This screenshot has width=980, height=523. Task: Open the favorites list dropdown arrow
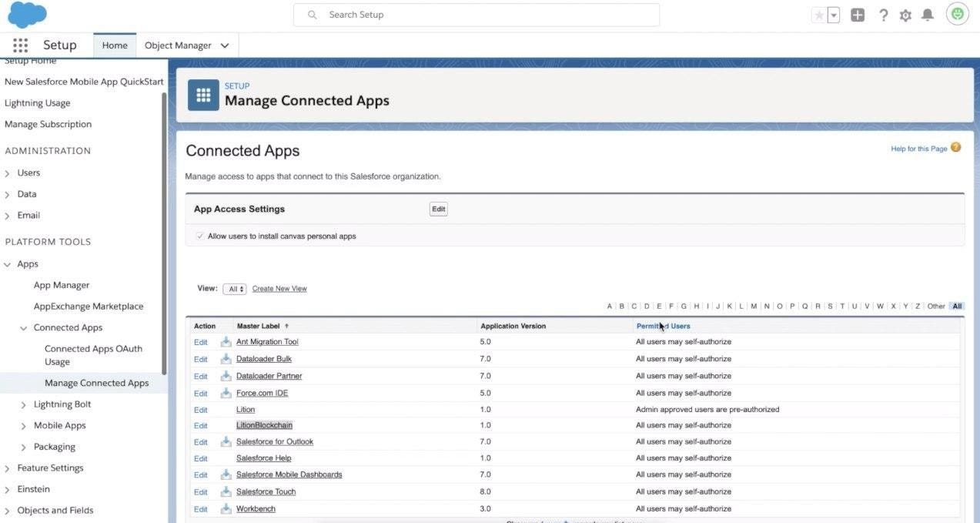coord(834,15)
